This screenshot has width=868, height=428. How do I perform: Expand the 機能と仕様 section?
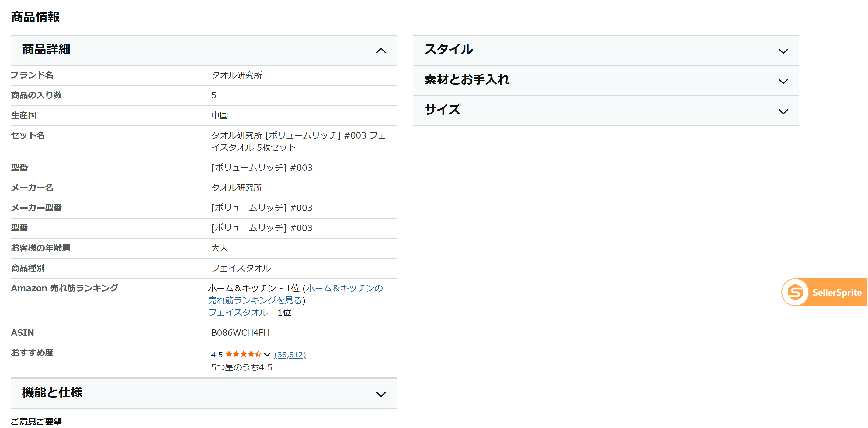coord(203,393)
